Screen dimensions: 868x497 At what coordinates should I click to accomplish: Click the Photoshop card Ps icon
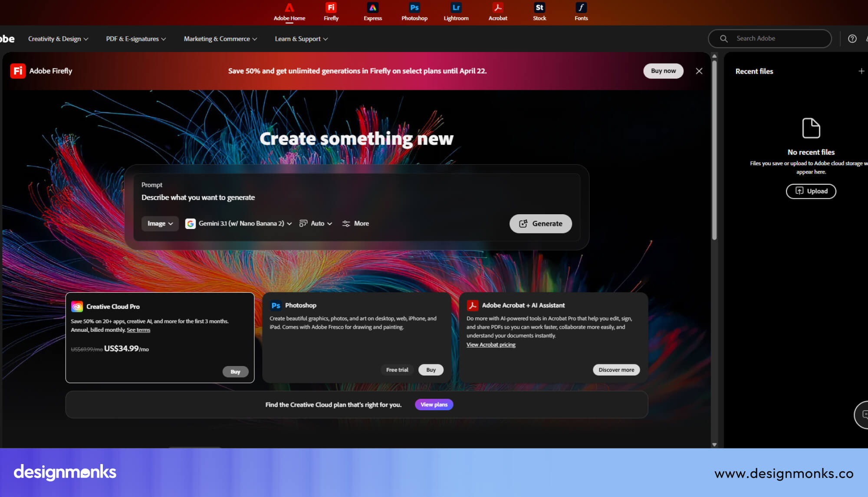pyautogui.click(x=276, y=305)
